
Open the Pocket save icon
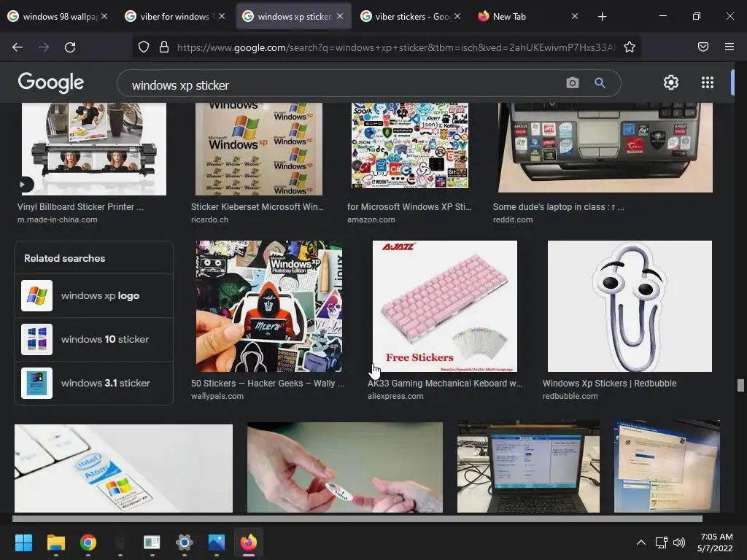tap(703, 47)
